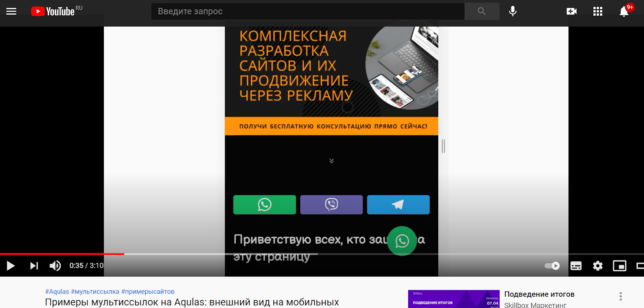The image size is (644, 308).
Task: Click the orange free consultation banner
Action: click(x=332, y=126)
